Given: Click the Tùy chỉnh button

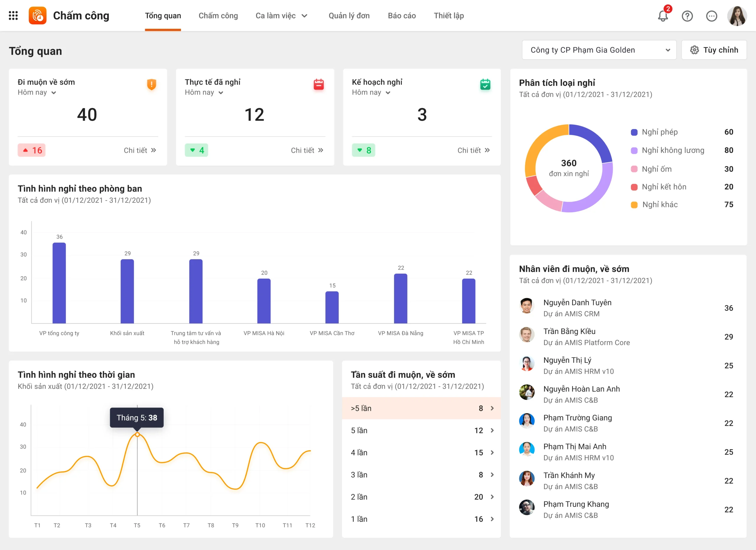Looking at the screenshot, I should click(714, 50).
